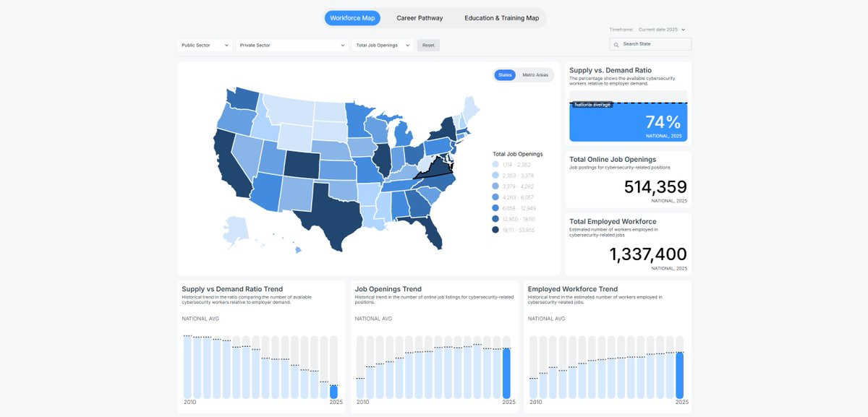Pick the 4,263 - 6,057 legend swatch
Viewport: 868px width, 417px height.
point(495,197)
